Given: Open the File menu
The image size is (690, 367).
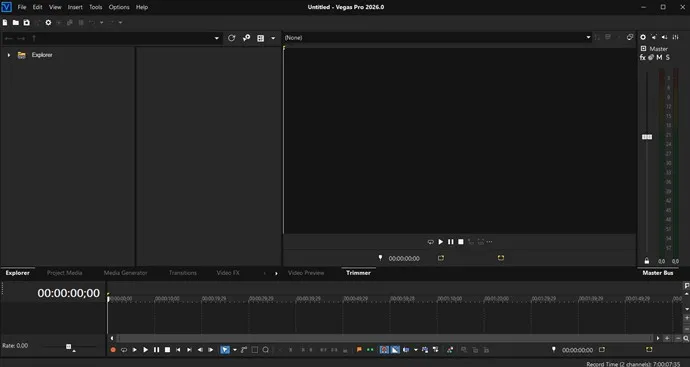Looking at the screenshot, I should 22,7.
